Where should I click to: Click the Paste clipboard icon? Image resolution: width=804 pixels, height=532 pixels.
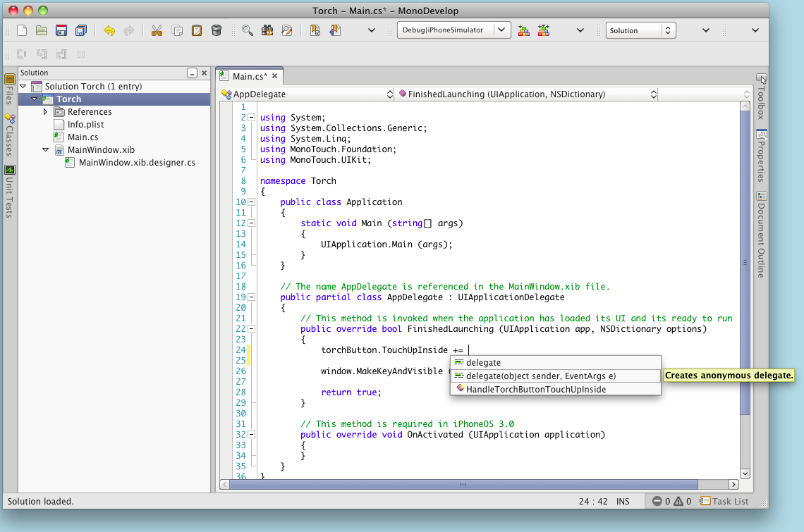[x=195, y=30]
